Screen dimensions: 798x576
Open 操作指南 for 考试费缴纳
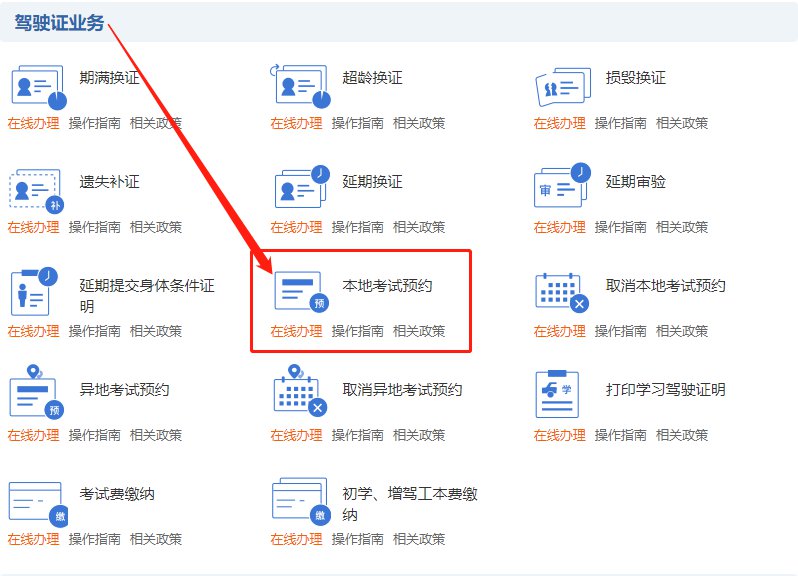(95, 539)
